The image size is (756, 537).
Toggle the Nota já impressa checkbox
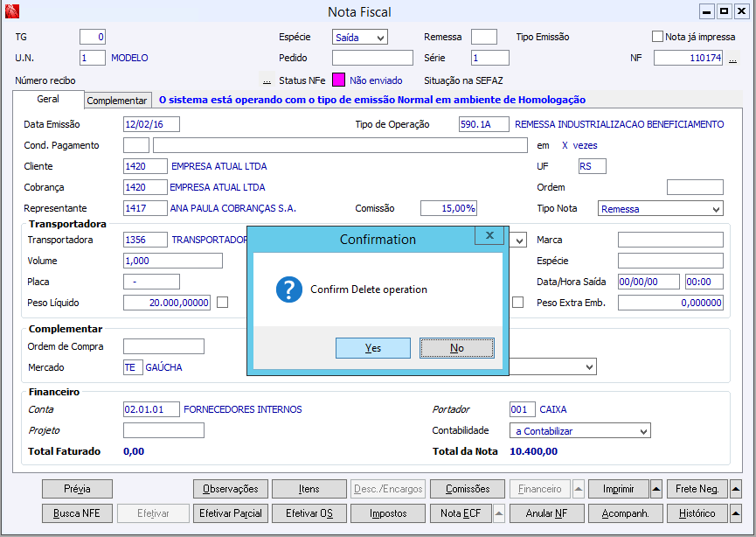657,37
